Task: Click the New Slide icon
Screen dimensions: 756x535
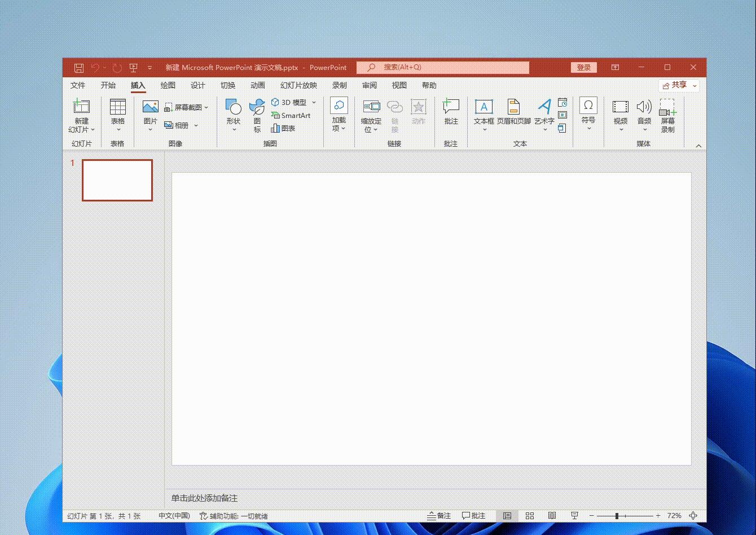Action: click(x=81, y=106)
